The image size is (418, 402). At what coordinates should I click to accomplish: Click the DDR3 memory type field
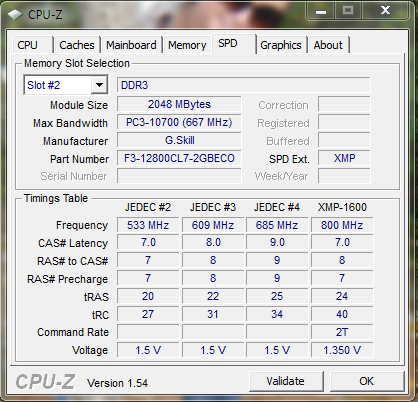click(244, 85)
